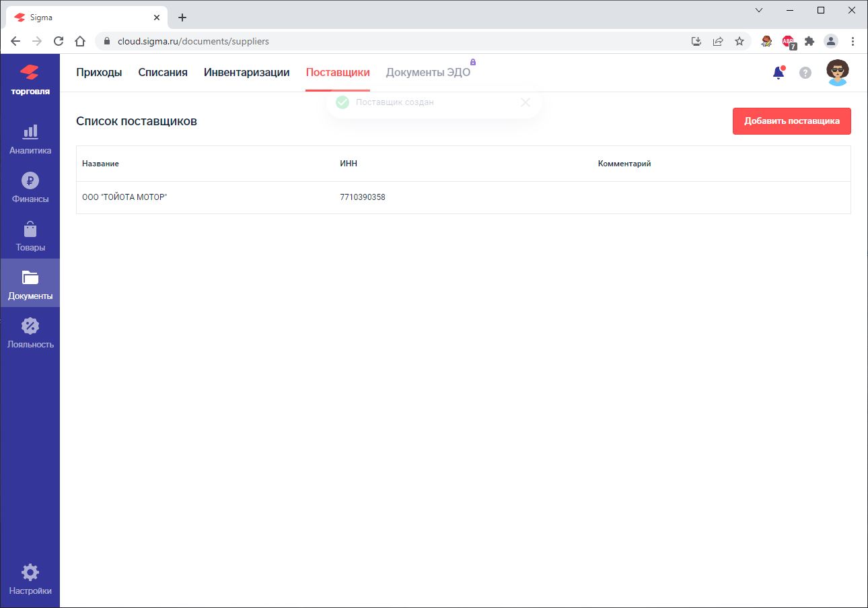Click the user avatar picture

click(x=837, y=73)
